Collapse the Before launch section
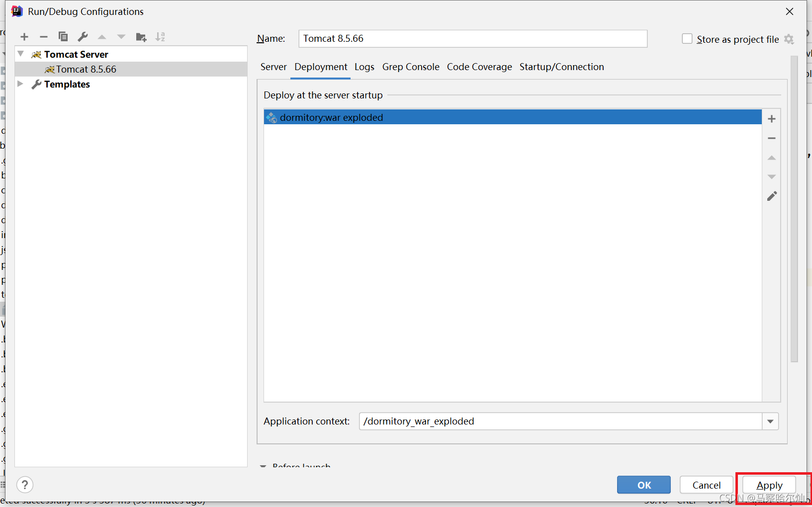Viewport: 812px width, 507px height. [263, 466]
